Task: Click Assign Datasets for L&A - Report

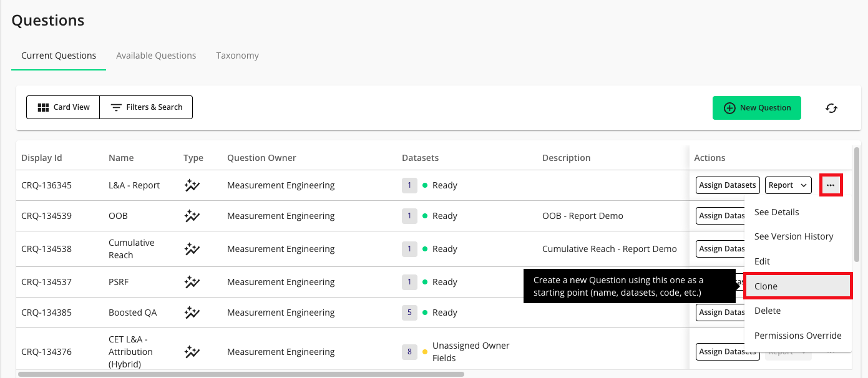Action: [x=728, y=185]
